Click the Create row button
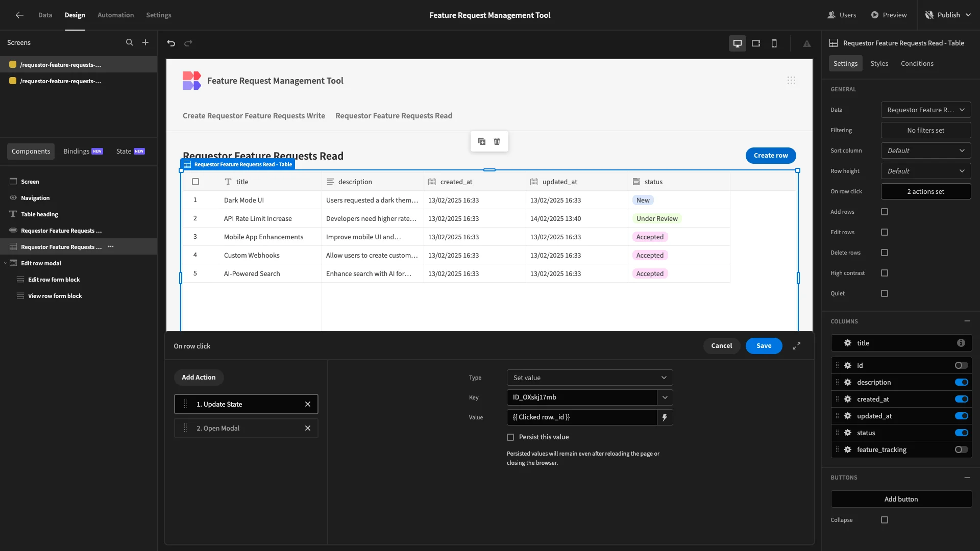Viewport: 980px width, 551px height. pyautogui.click(x=771, y=156)
